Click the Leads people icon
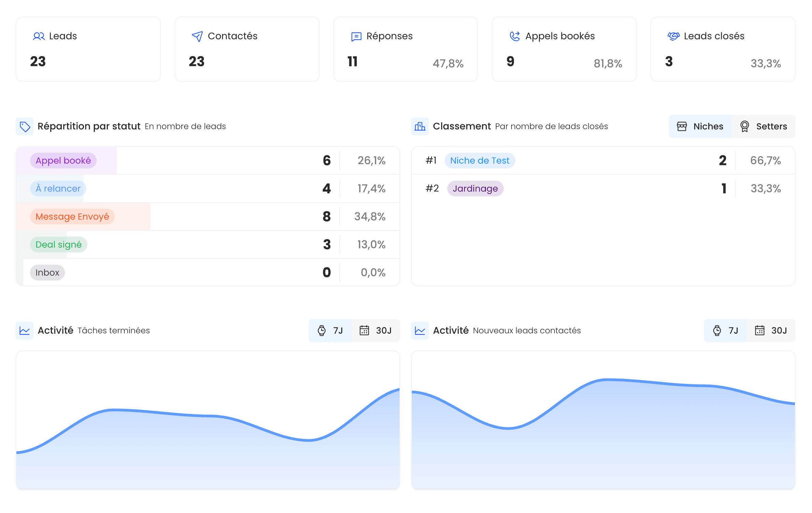812x513 pixels. tap(39, 36)
